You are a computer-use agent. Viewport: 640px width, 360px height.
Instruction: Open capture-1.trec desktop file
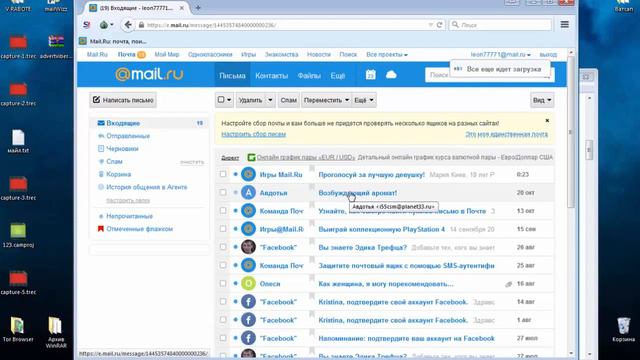point(18,47)
